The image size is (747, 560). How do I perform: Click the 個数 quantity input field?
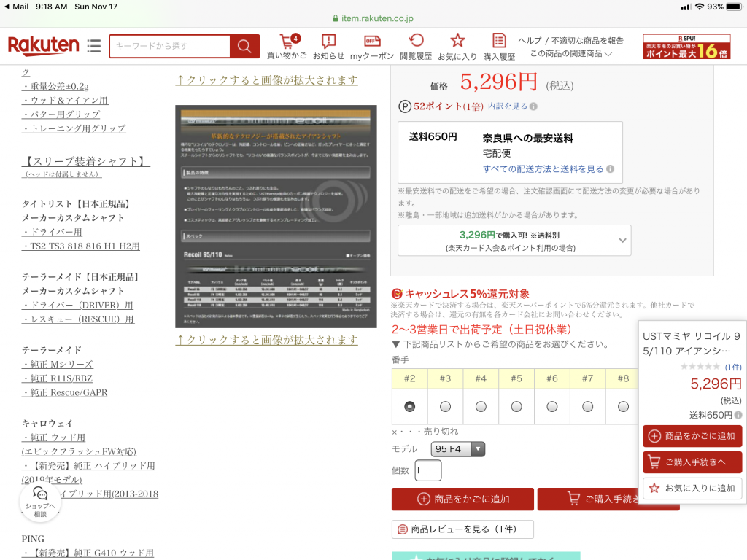click(427, 470)
